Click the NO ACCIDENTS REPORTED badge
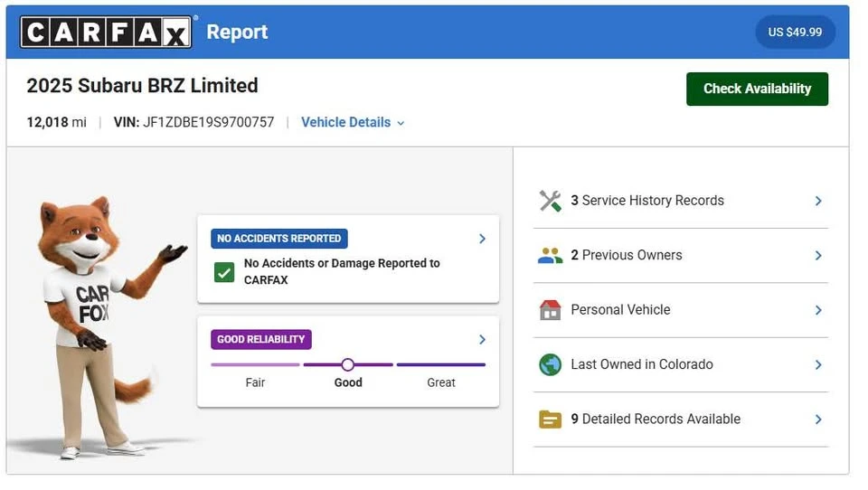The width and height of the screenshot is (868, 490). (x=279, y=239)
